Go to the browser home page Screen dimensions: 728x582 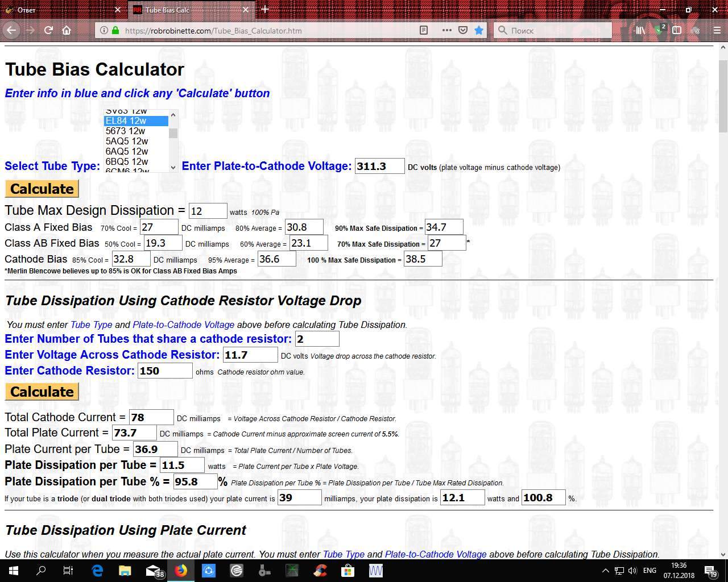pyautogui.click(x=67, y=30)
